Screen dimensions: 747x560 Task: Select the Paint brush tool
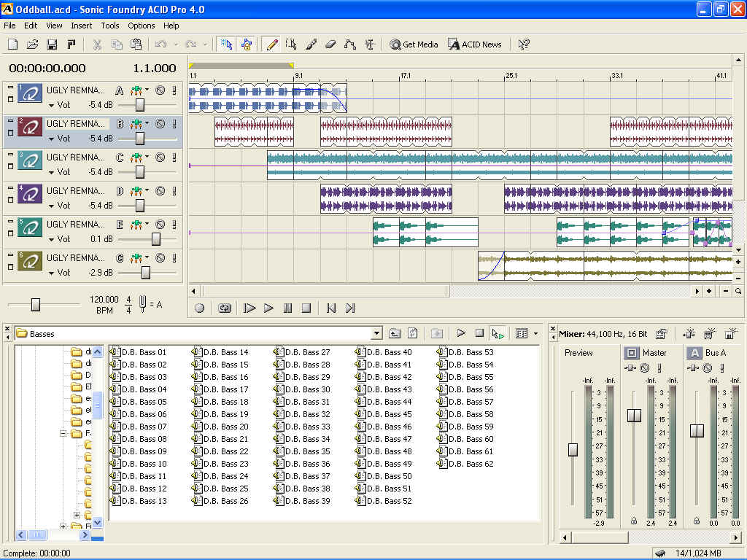[x=311, y=44]
